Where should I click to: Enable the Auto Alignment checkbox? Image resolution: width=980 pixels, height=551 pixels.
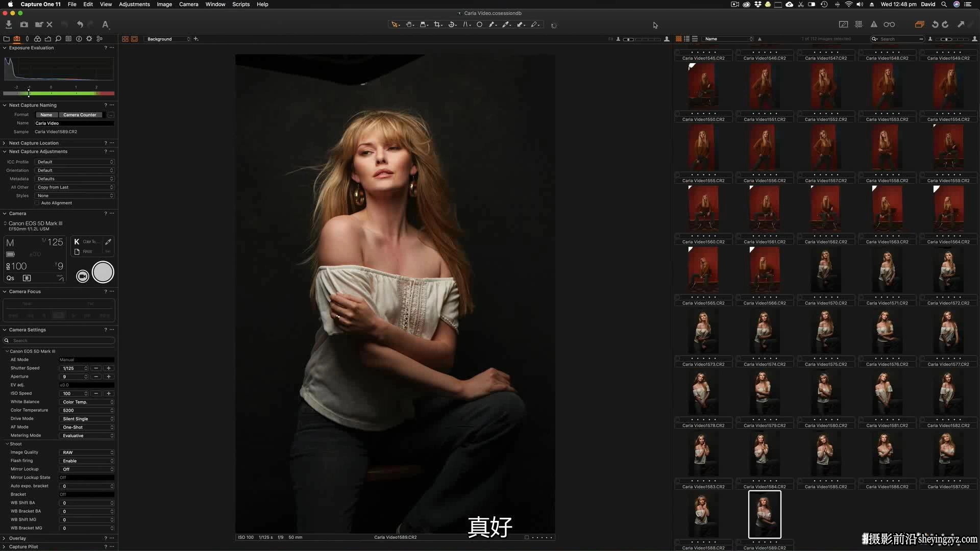37,203
